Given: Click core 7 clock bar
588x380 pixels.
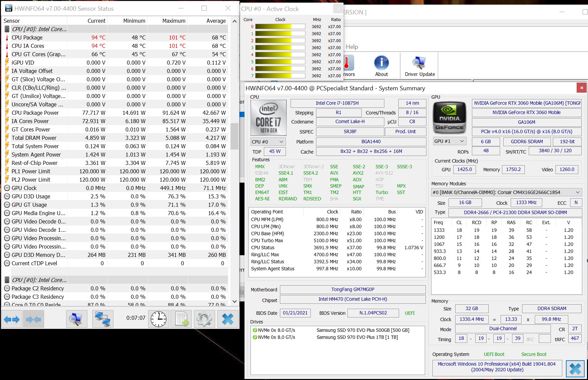Looking at the screenshot, I should point(280,76).
